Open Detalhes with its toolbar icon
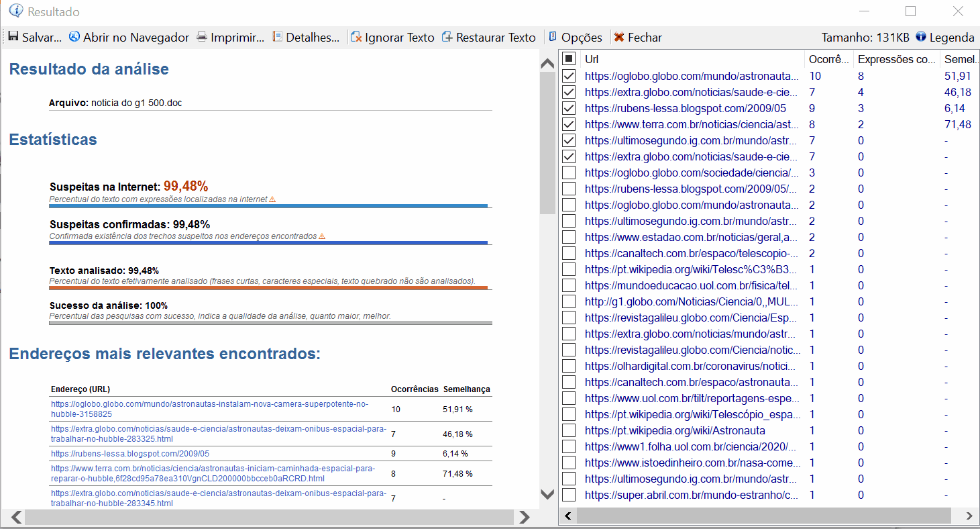The image size is (980, 529). pyautogui.click(x=276, y=37)
